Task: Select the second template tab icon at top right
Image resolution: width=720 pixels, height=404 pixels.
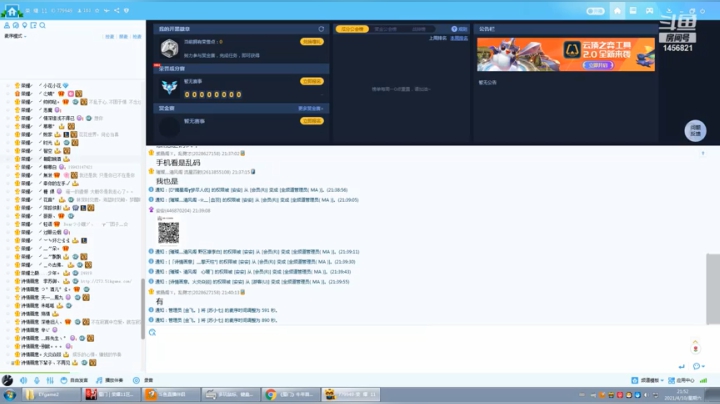Action: click(x=633, y=11)
